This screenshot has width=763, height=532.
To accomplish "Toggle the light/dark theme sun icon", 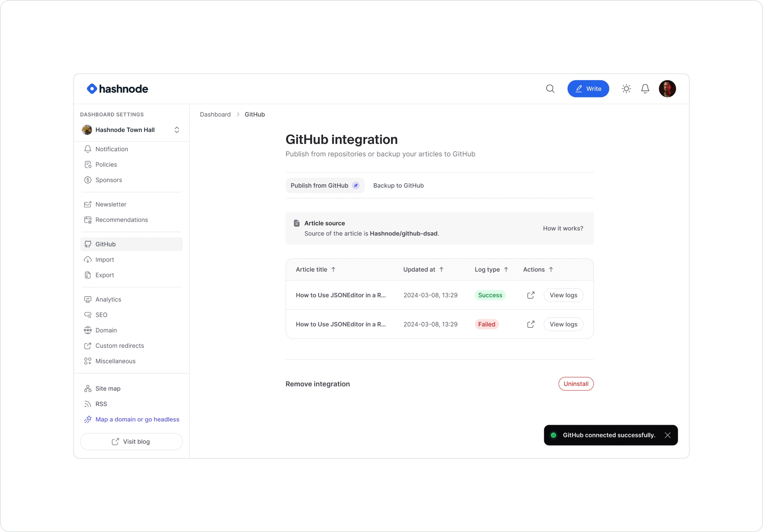I will tap(626, 89).
